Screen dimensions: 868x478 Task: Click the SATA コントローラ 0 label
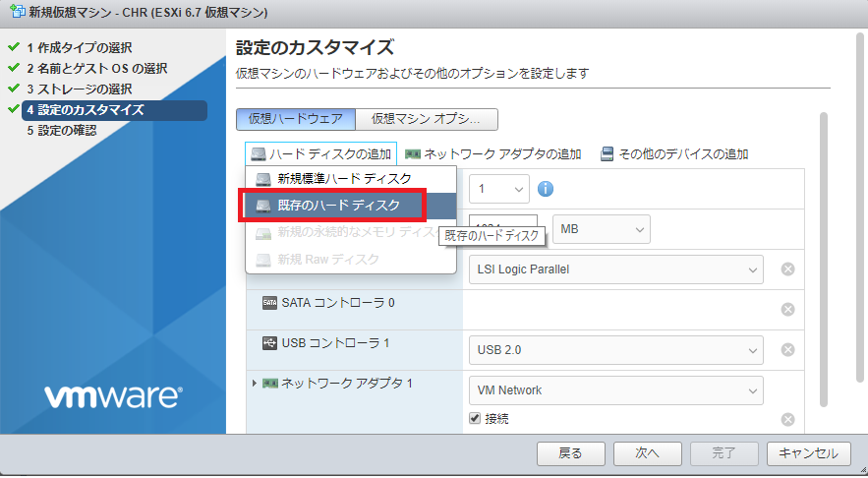tap(338, 303)
